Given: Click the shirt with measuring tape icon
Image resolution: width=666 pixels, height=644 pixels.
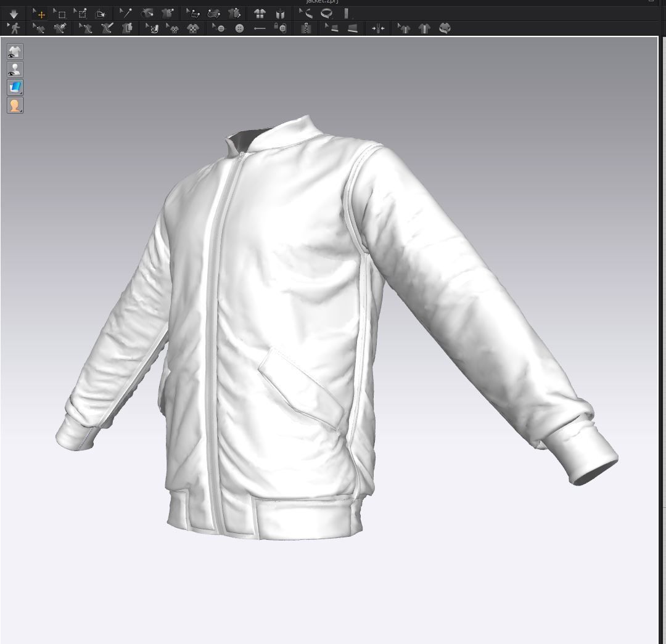Looking at the screenshot, I should click(445, 28).
